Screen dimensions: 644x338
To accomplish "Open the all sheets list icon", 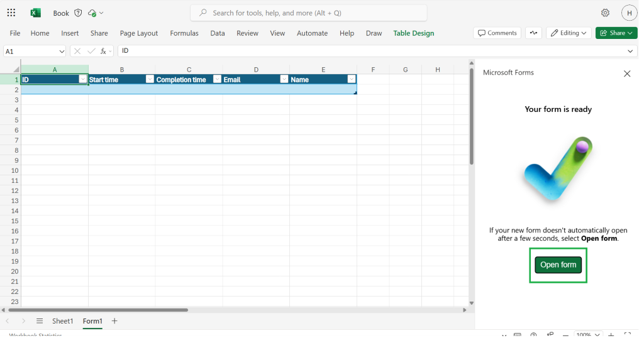I will tap(40, 321).
